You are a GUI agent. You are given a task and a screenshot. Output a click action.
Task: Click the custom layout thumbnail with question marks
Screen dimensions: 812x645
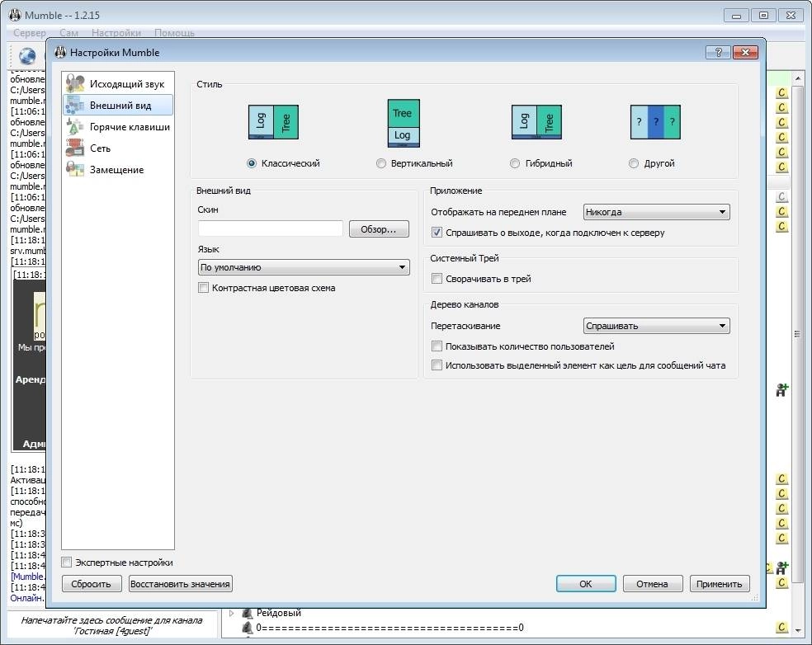pos(655,122)
